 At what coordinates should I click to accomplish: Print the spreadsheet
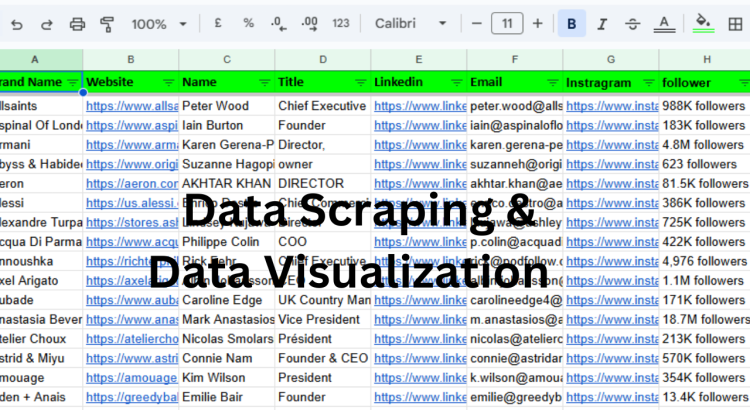(77, 24)
